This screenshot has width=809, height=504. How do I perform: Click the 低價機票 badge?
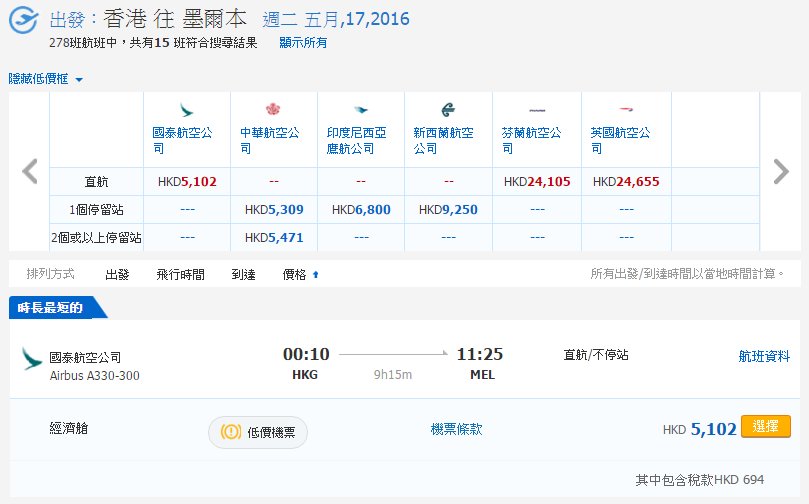(258, 432)
